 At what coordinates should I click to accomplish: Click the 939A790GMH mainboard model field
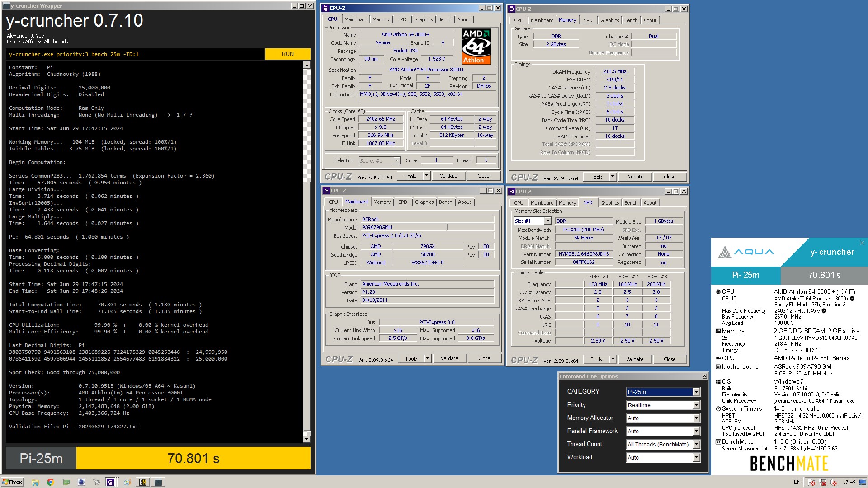click(403, 227)
